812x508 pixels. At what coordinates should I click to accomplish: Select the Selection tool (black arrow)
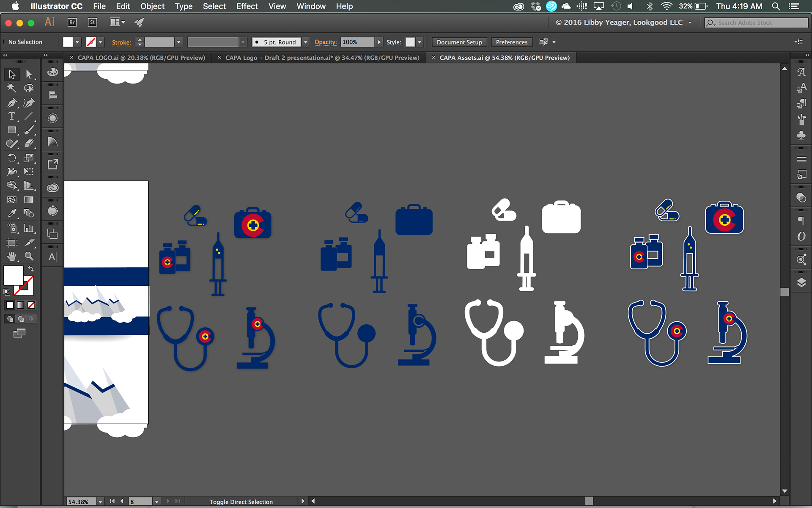coord(11,75)
